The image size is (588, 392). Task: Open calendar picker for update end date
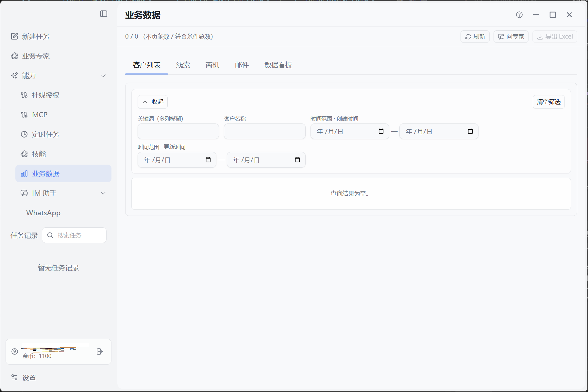tap(297, 160)
